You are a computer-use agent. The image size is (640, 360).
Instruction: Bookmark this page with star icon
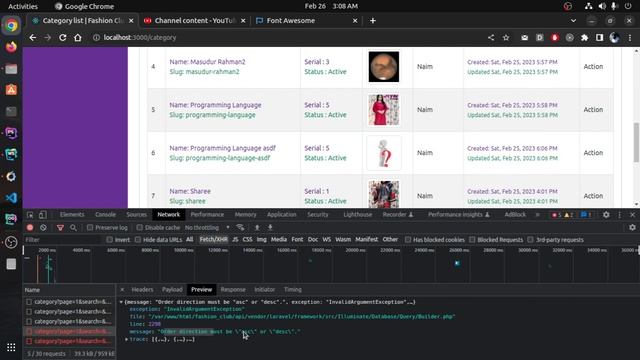click(x=506, y=38)
